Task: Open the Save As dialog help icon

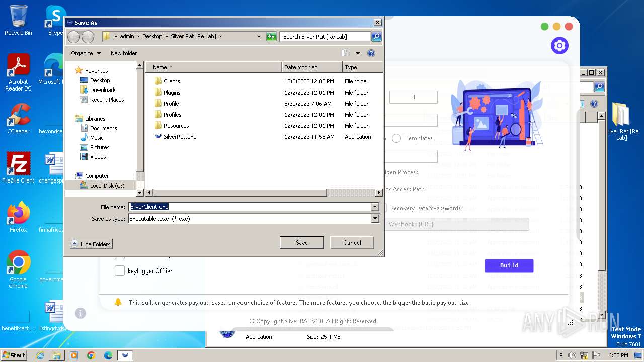Action: coord(371,53)
